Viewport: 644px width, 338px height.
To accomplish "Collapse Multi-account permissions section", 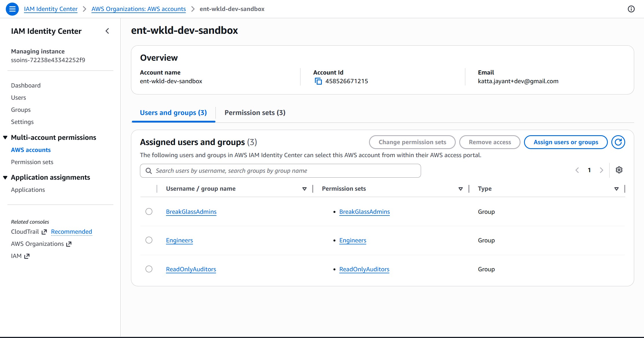I will click(x=5, y=138).
